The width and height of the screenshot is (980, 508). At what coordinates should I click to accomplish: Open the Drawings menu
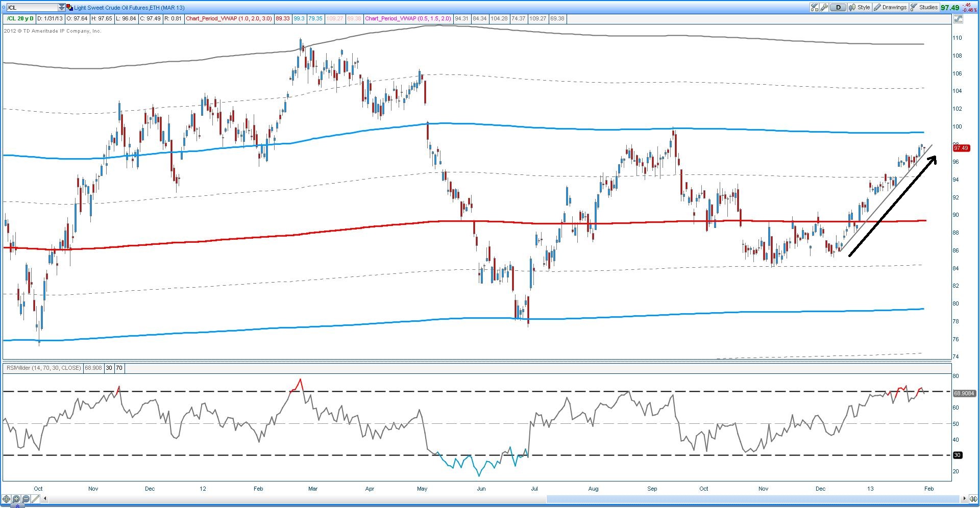click(890, 7)
